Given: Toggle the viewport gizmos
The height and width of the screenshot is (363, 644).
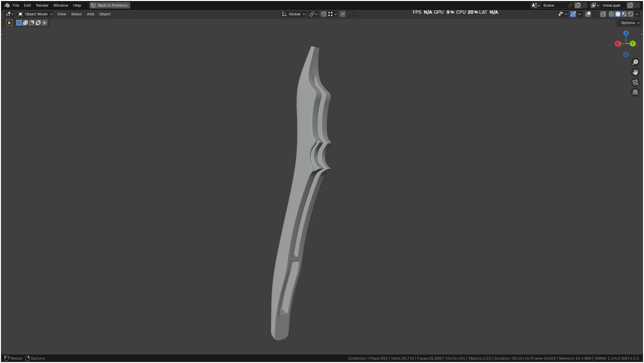Looking at the screenshot, I should (x=573, y=14).
